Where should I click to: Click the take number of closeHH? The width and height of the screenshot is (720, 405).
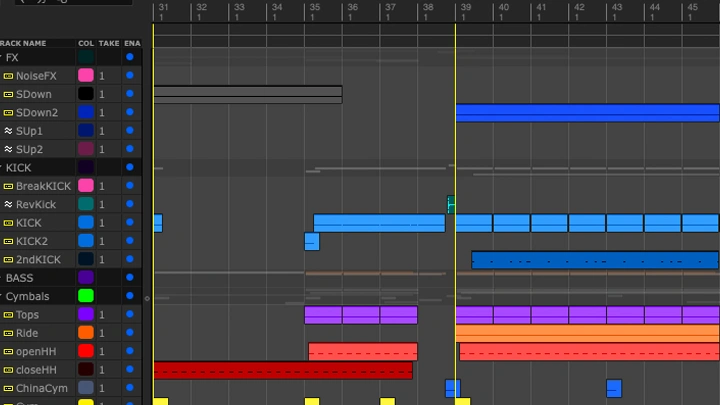tap(102, 370)
